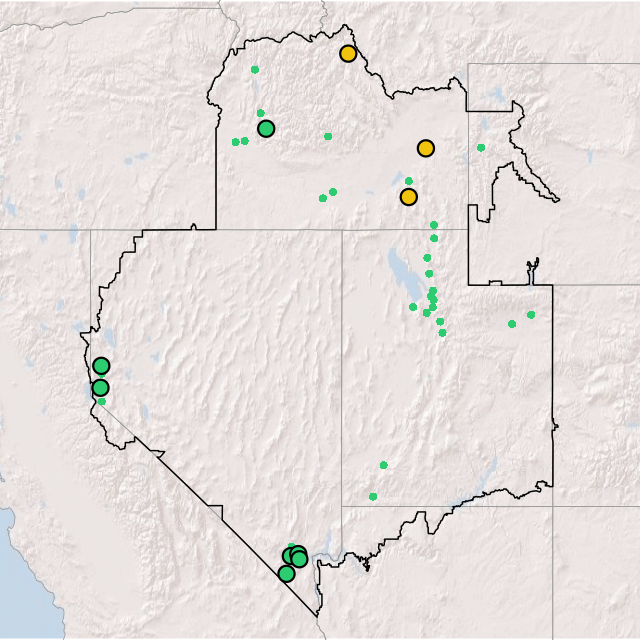Click leftmost dot of pair west of northern green marker
This screenshot has height=640, width=640.
(236, 142)
